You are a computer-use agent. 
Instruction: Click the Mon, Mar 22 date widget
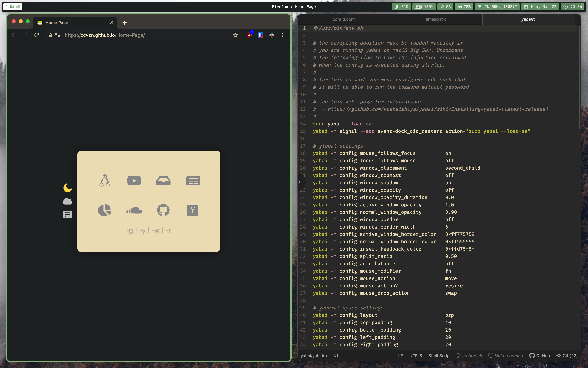click(540, 7)
